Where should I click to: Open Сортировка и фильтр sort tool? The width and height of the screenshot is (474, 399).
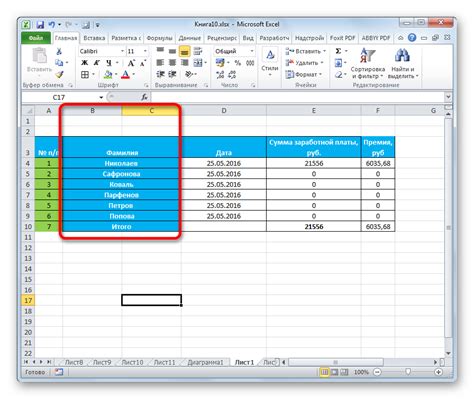click(x=368, y=64)
